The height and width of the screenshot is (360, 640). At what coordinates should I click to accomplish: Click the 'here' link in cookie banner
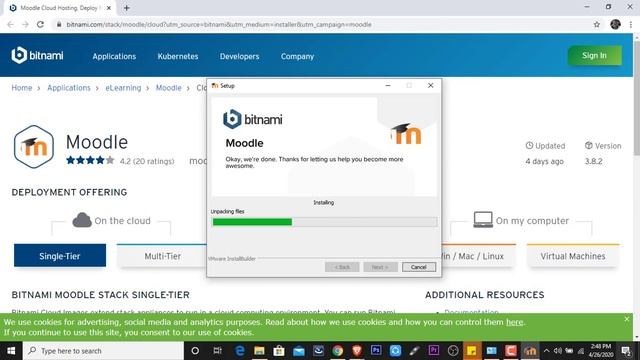click(x=514, y=322)
